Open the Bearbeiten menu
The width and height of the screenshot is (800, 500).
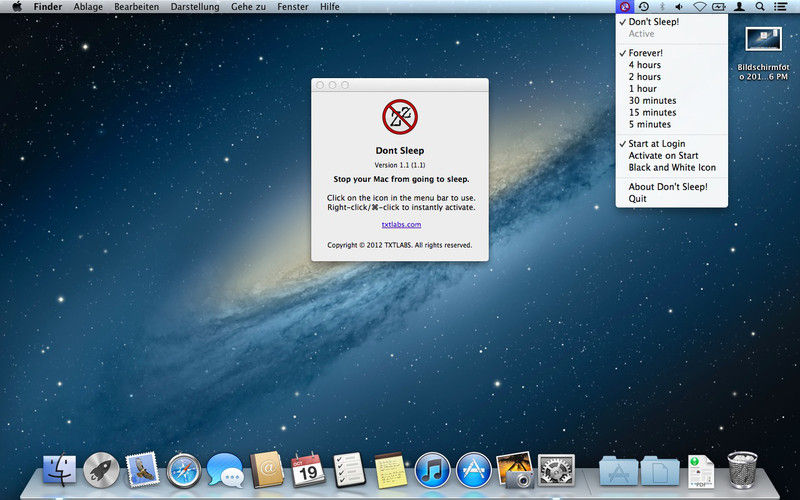pos(136,7)
